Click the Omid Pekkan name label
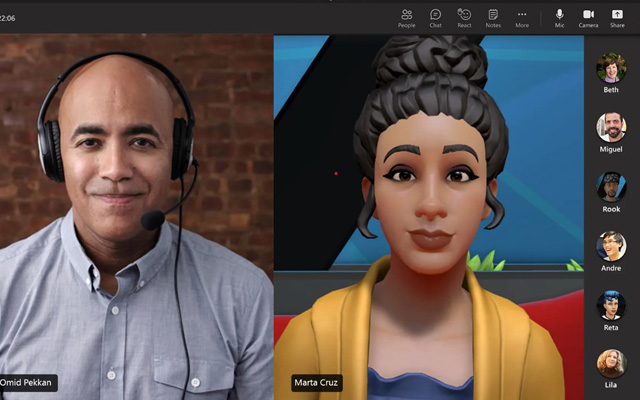This screenshot has width=640, height=400. click(28, 383)
